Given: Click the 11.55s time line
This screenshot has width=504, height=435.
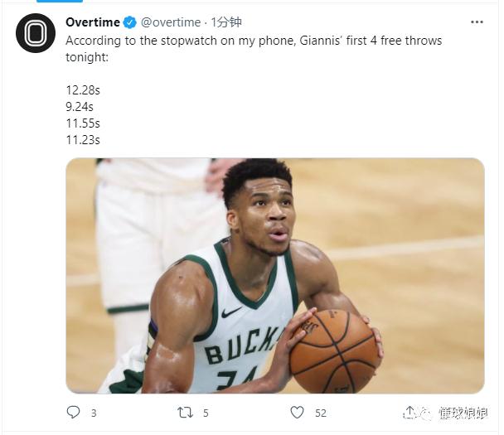Looking at the screenshot, I should click(x=83, y=123).
